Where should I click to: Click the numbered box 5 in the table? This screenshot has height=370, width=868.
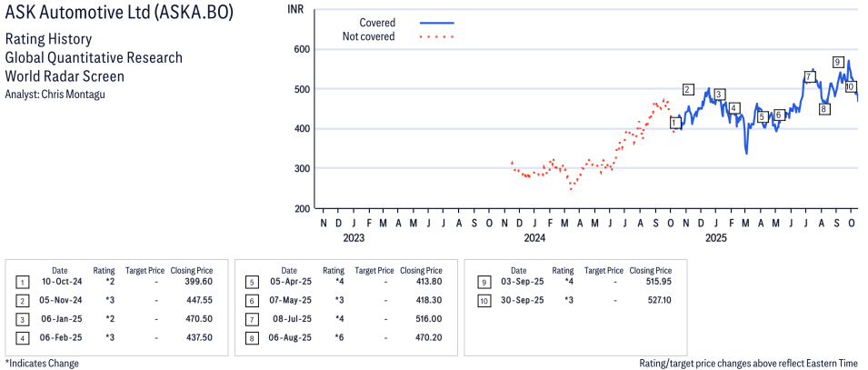(251, 282)
